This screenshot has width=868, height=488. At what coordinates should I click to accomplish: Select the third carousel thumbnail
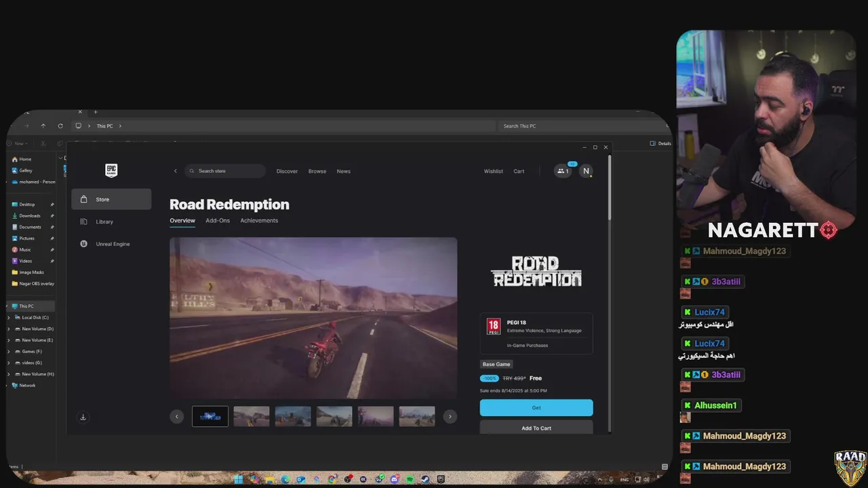(293, 416)
